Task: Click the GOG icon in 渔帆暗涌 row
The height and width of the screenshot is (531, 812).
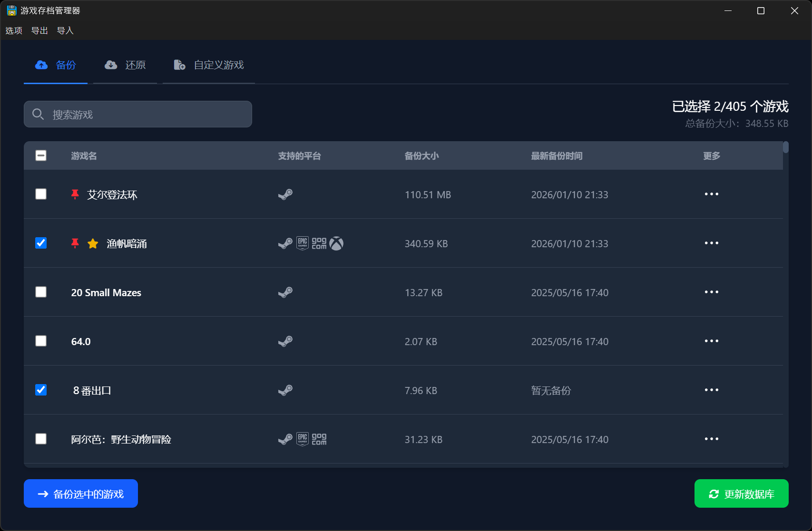Action: (319, 243)
